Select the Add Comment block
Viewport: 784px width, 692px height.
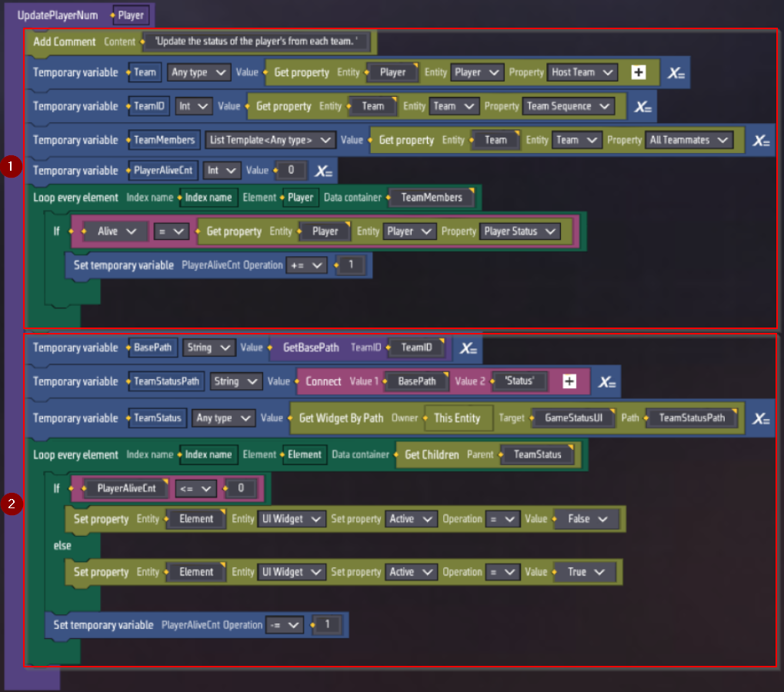[65, 42]
